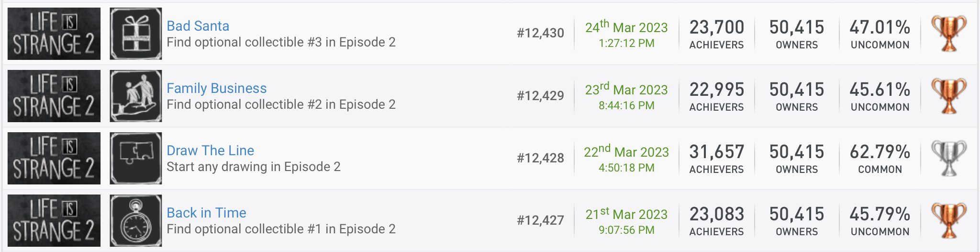Click the Life is Strange 2 thumbnail beside Family Business
The height and width of the screenshot is (252, 980).
[54, 96]
